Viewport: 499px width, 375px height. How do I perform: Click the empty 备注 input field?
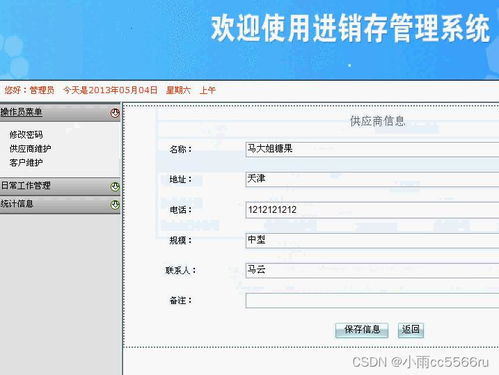pyautogui.click(x=372, y=301)
